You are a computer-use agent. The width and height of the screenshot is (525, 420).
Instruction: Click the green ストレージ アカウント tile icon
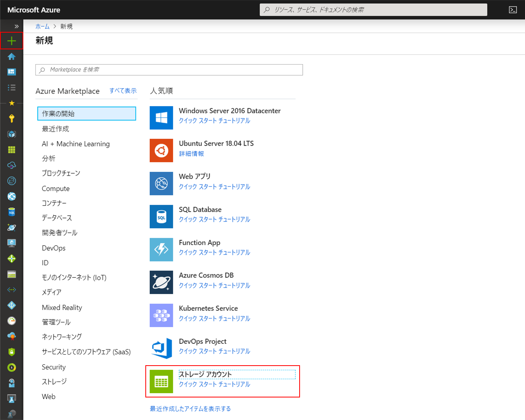point(161,381)
